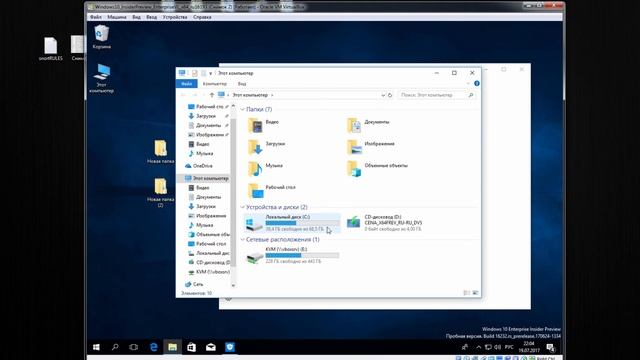Launch Microsoft Edge from the taskbar

click(153, 347)
